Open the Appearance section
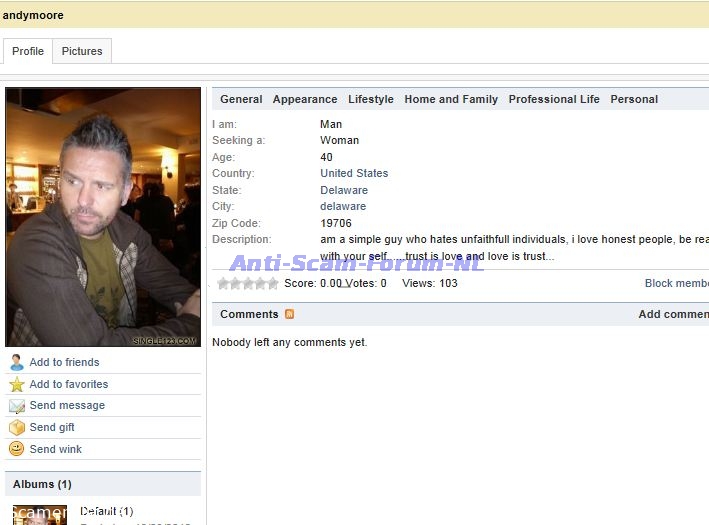Image resolution: width=709 pixels, height=525 pixels. tap(305, 99)
